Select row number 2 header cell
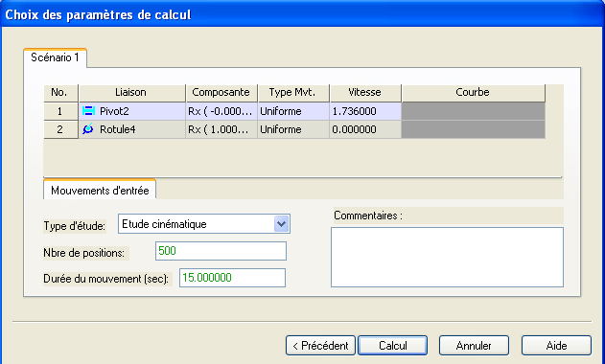Screen dimensions: 605x364 click(x=60, y=129)
